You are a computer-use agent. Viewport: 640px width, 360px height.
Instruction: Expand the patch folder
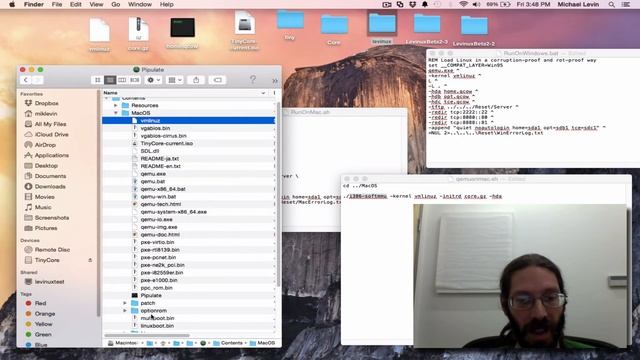(125, 303)
